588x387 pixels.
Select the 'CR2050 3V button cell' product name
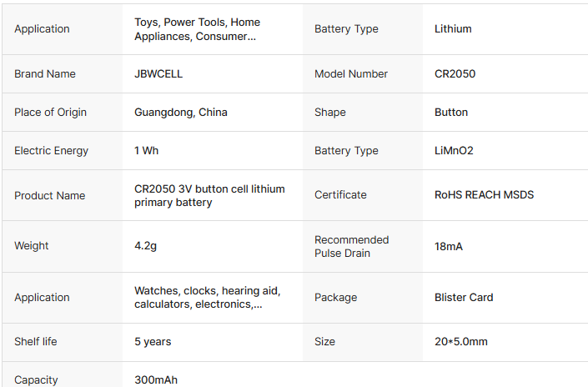point(209,196)
